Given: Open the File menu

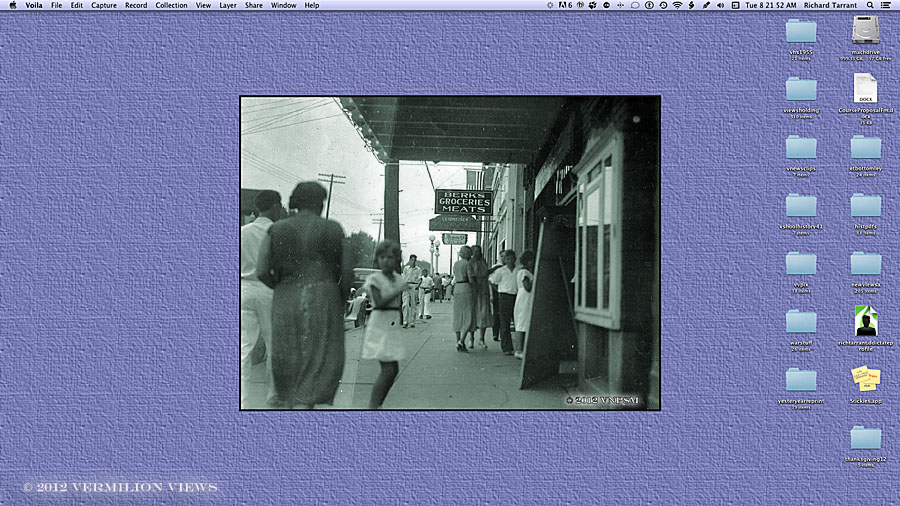Looking at the screenshot, I should click(x=56, y=5).
